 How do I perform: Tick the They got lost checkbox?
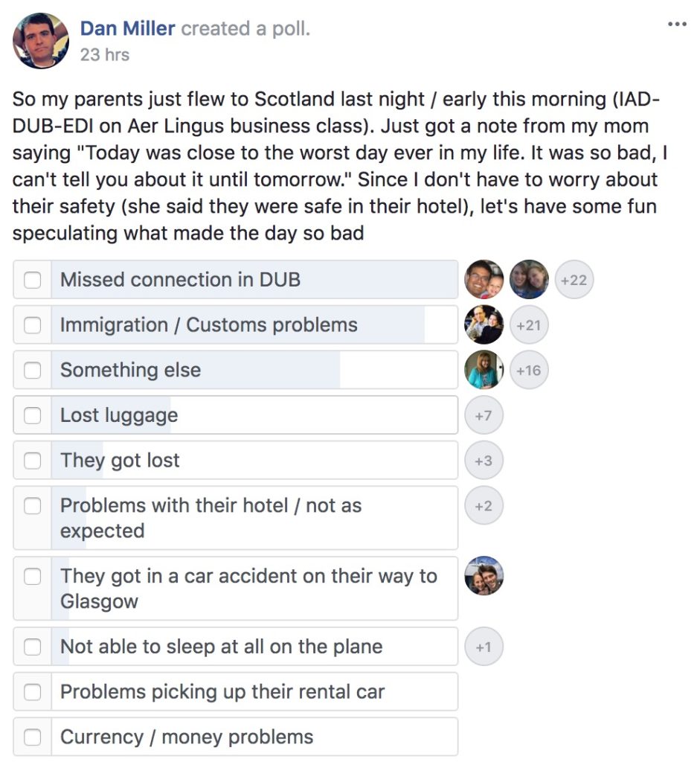coord(33,461)
